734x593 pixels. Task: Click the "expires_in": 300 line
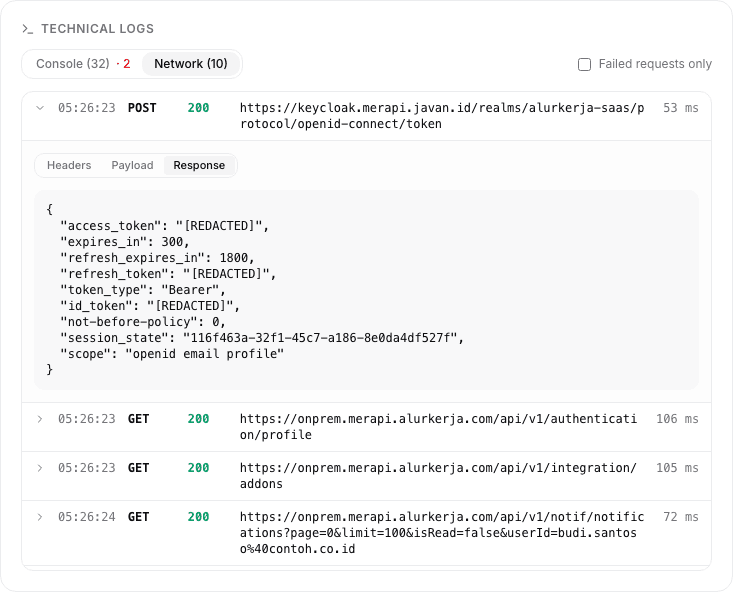[125, 242]
